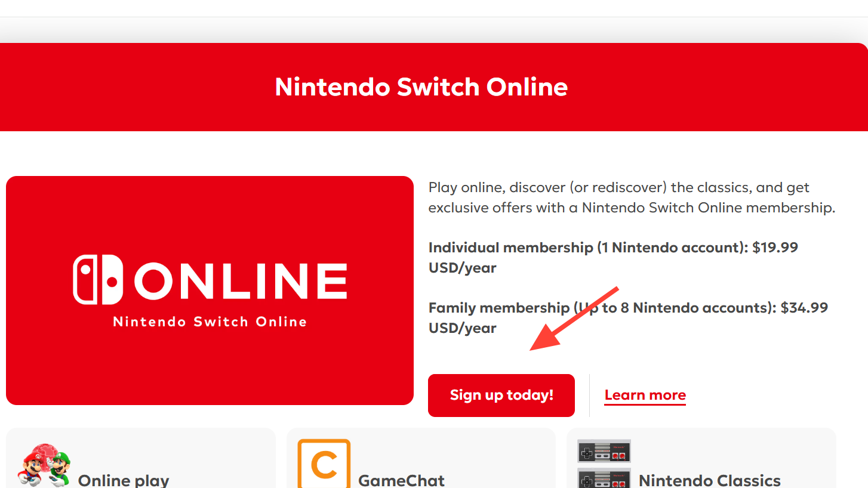Click the Nintendo Switch Online red header title
This screenshot has width=868, height=488.
click(421, 87)
